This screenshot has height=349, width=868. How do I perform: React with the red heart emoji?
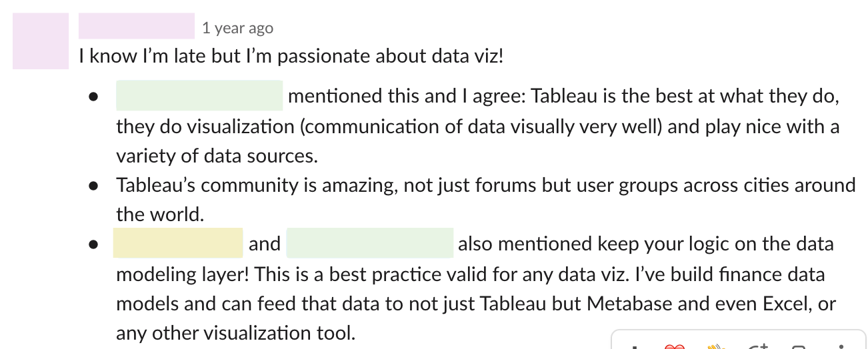click(x=675, y=346)
